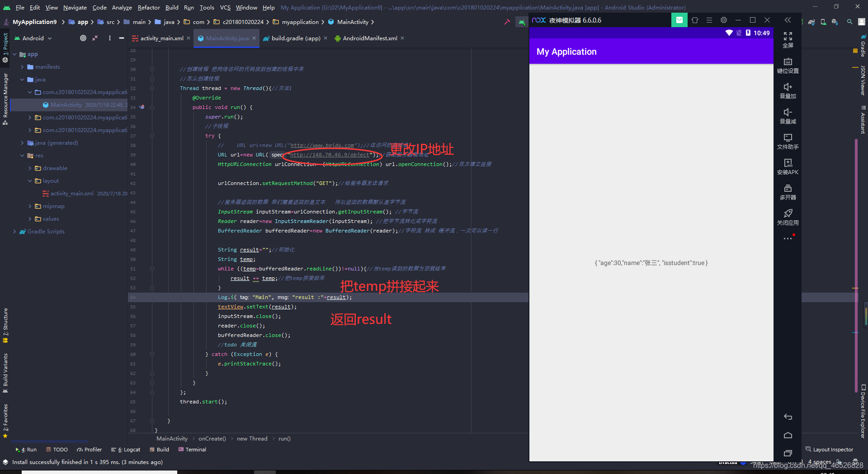
Task: Expand the mipmap folder
Action: [30, 206]
